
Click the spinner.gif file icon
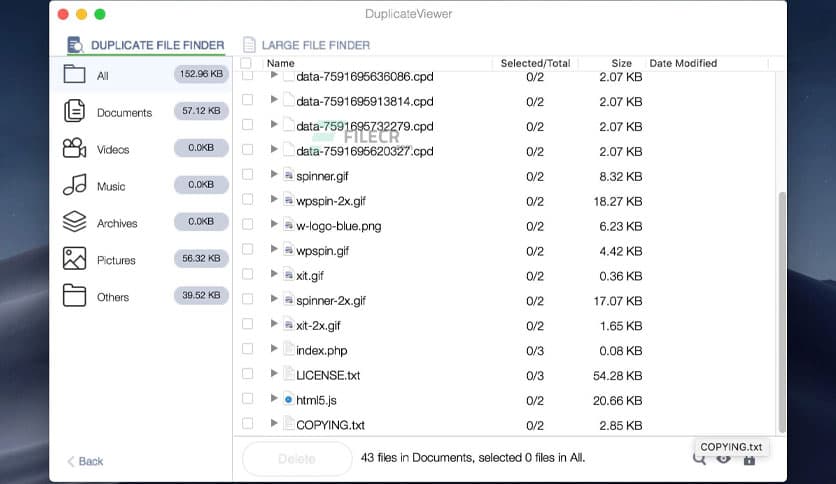click(288, 175)
